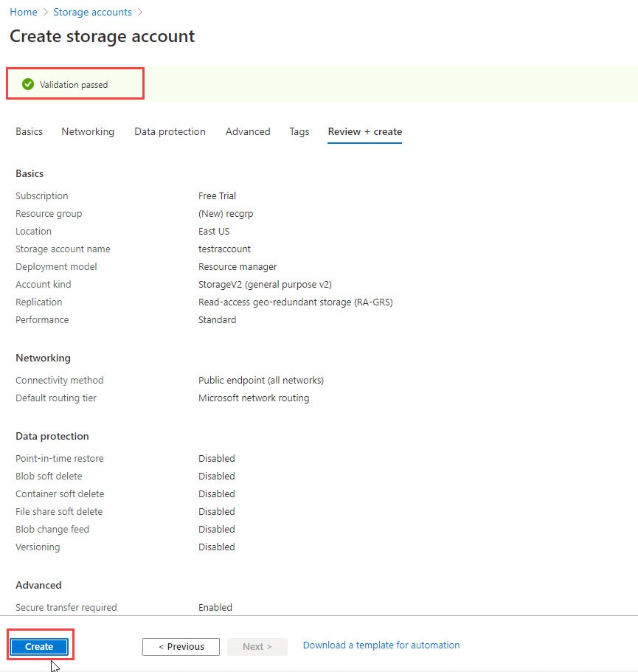Click the Create button

pyautogui.click(x=40, y=645)
